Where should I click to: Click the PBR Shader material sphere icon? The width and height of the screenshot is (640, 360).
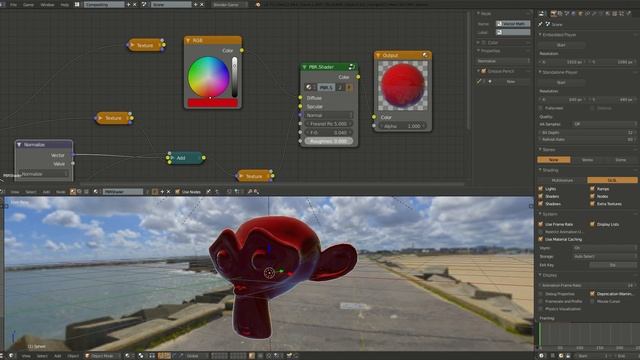(309, 87)
